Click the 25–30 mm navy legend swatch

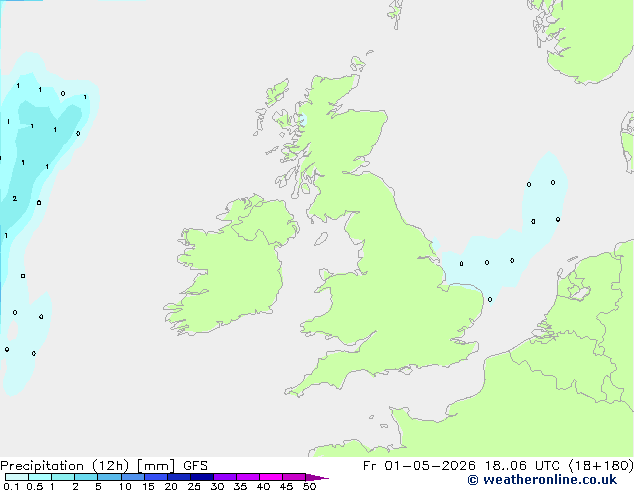point(202,477)
